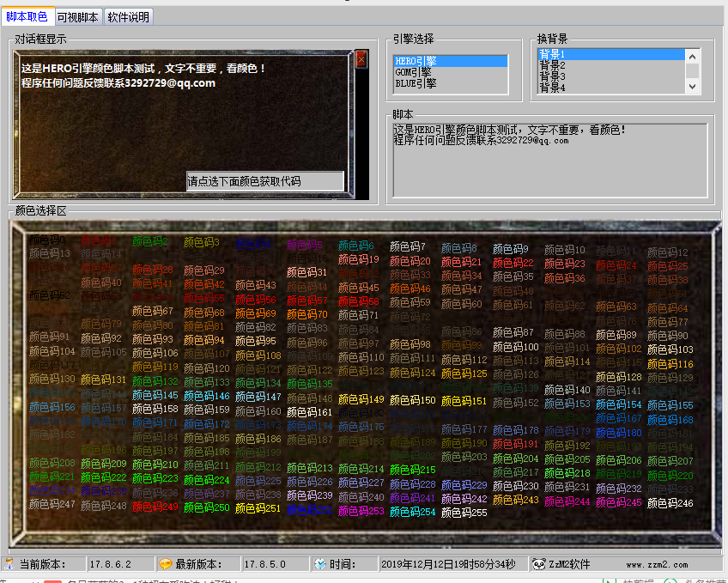Viewport: 728px width, 583px height.
Task: Pick red color code 249
Action: point(155,507)
